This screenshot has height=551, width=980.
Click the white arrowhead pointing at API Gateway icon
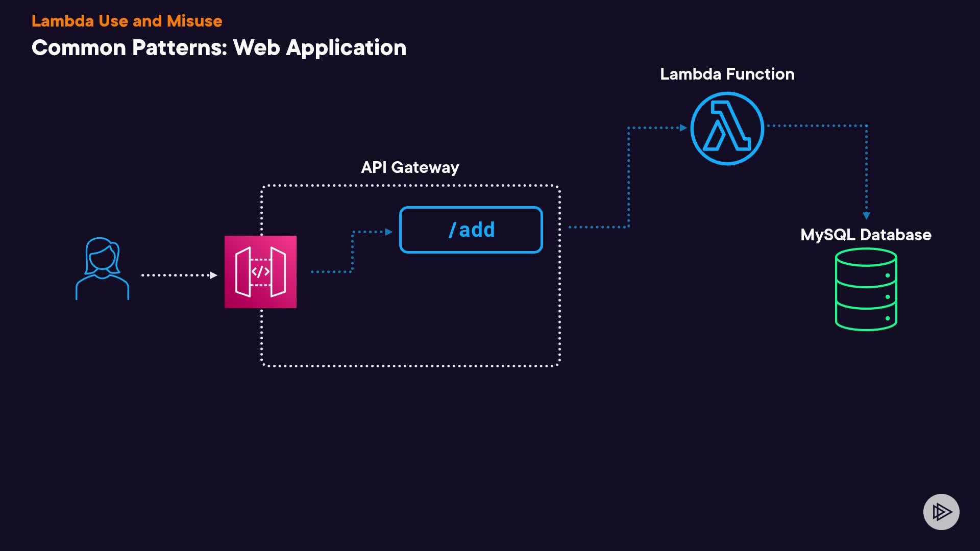pyautogui.click(x=214, y=275)
